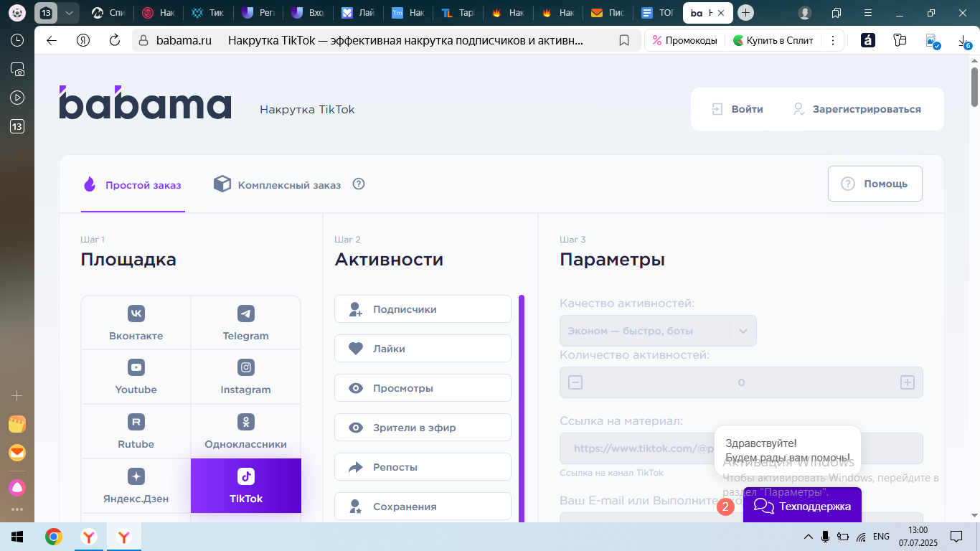This screenshot has width=980, height=551.
Task: Select the Одноклассники platform tile
Action: 246,431
